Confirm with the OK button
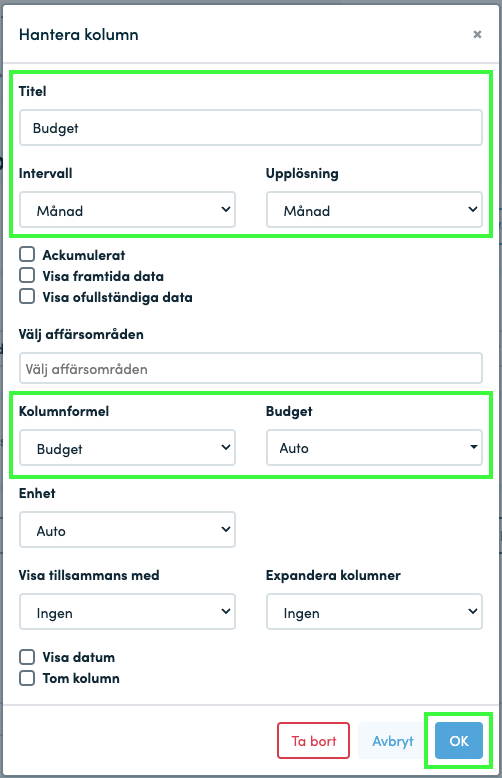502x778 pixels. 459,741
